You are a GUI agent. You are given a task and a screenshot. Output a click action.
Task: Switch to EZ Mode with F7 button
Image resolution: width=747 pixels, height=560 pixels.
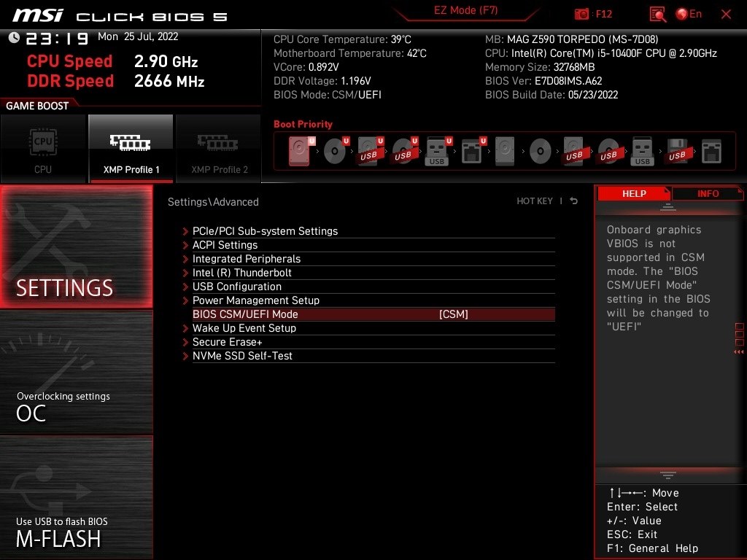[465, 12]
